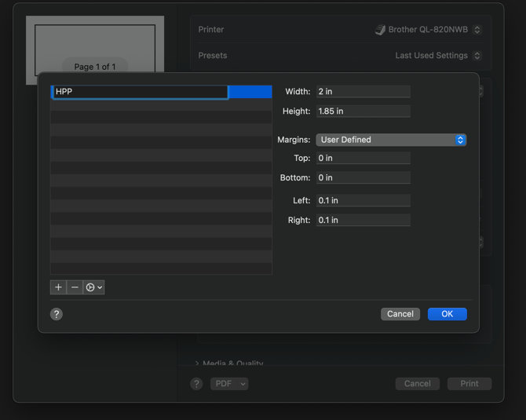Click into the Width field
This screenshot has width=526, height=420.
[363, 92]
